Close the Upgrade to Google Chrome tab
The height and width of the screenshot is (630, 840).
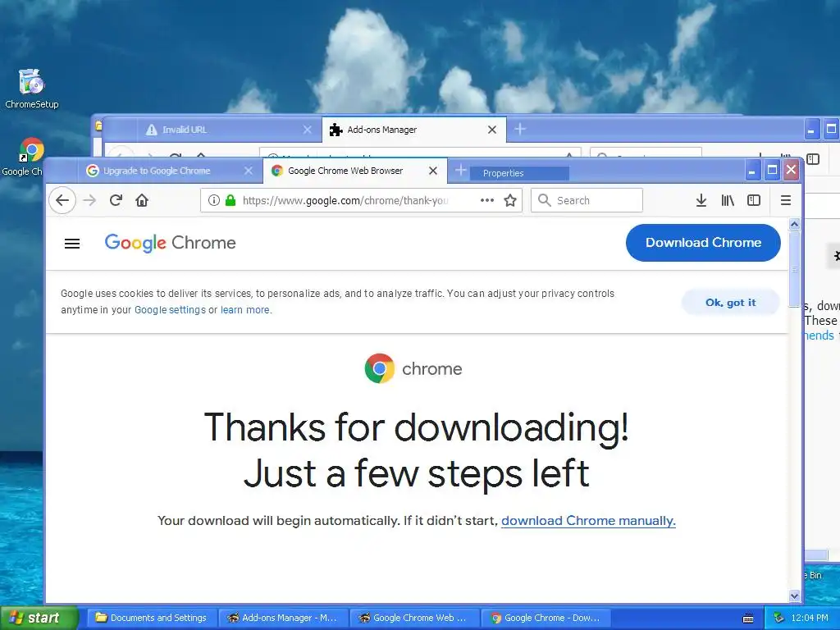click(248, 171)
